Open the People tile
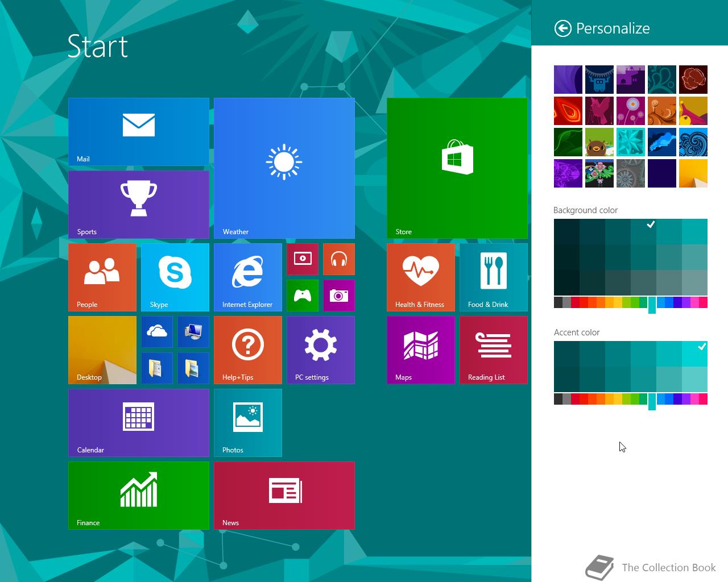The height and width of the screenshot is (582, 728). 102,277
